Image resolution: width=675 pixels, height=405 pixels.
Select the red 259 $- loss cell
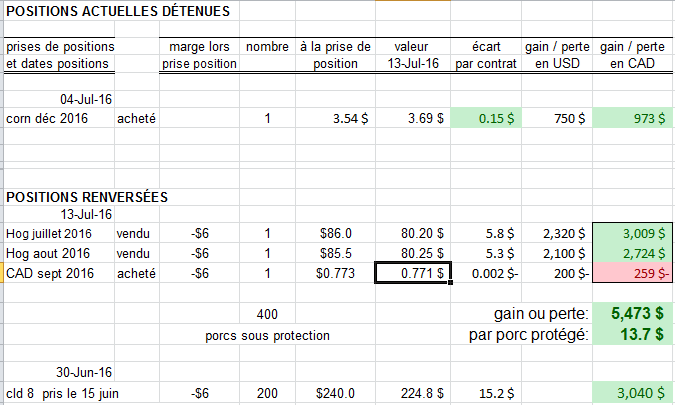point(633,272)
